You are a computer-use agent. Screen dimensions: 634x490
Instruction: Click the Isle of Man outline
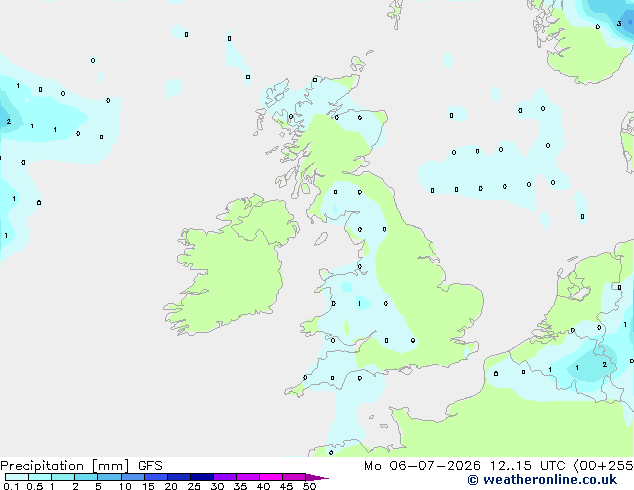[321, 239]
